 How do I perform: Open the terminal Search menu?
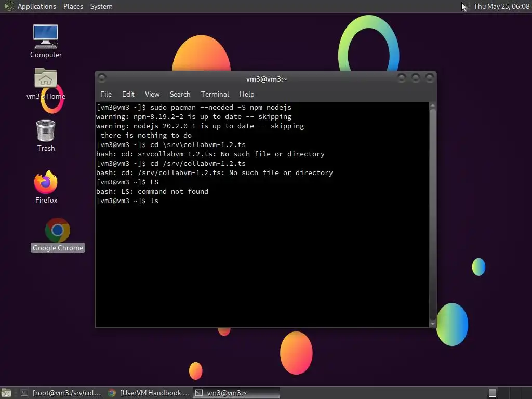coord(180,95)
